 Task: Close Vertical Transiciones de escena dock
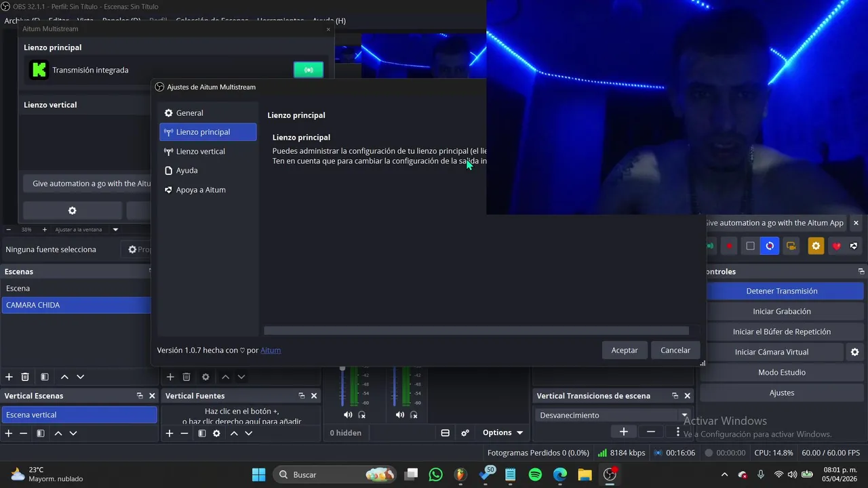click(x=688, y=396)
